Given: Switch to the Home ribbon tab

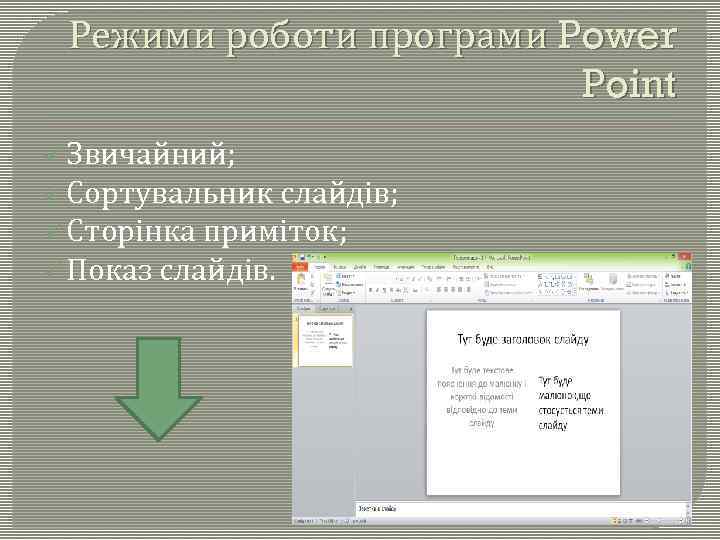Looking at the screenshot, I should 320,267.
